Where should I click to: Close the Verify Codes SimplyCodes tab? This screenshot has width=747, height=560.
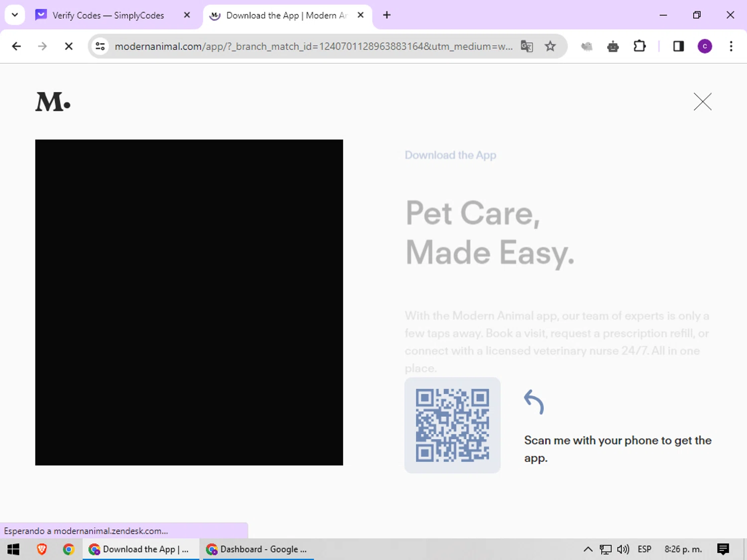(x=187, y=15)
